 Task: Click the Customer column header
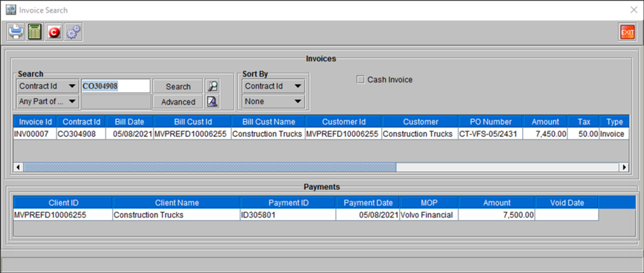[x=420, y=122]
